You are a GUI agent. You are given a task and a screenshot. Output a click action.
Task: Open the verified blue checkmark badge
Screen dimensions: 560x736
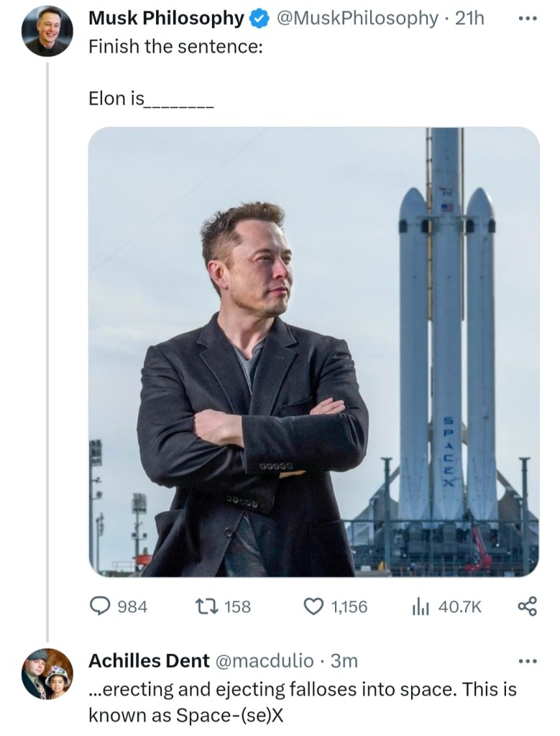(x=259, y=19)
